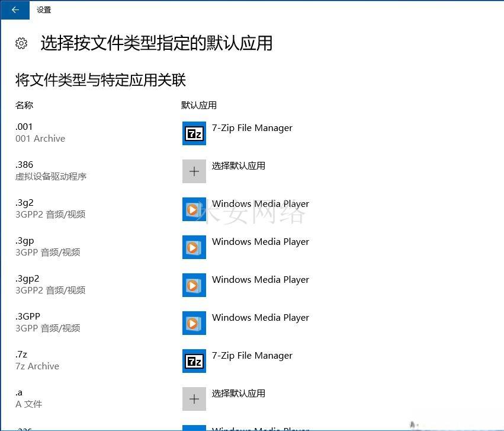
Task: Change Windows Media Player default for .3gp
Action: point(261,242)
